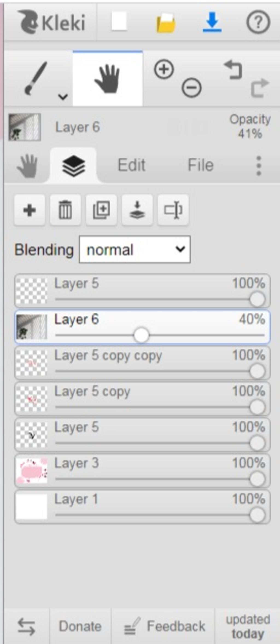This screenshot has width=280, height=644.
Task: Click the Donate button
Action: click(80, 626)
